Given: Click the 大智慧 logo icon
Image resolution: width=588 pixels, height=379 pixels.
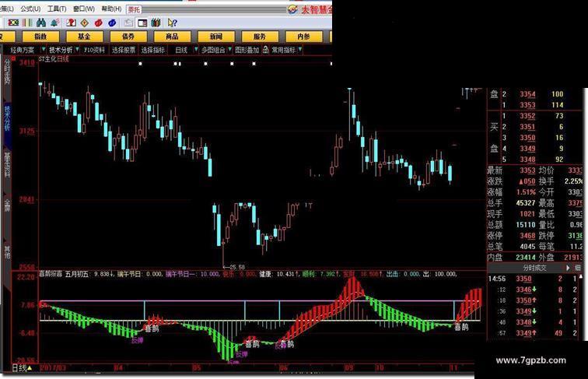Looking at the screenshot, I should [293, 9].
